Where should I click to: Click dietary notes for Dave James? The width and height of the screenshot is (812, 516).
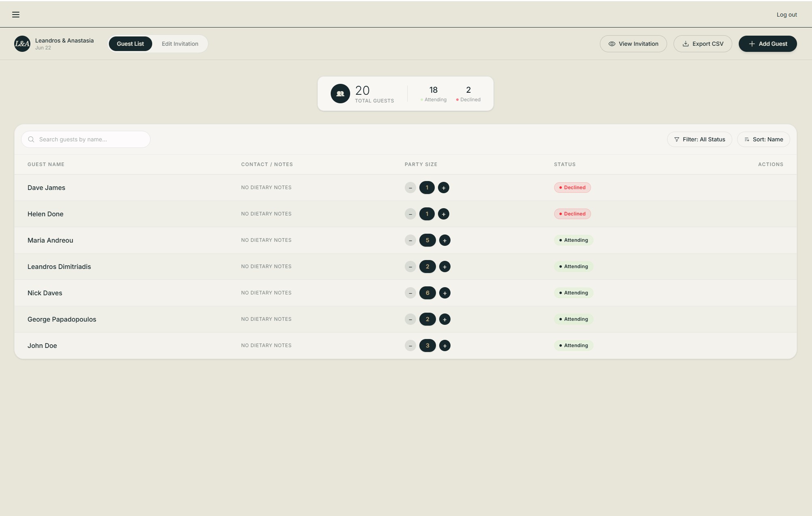(266, 188)
